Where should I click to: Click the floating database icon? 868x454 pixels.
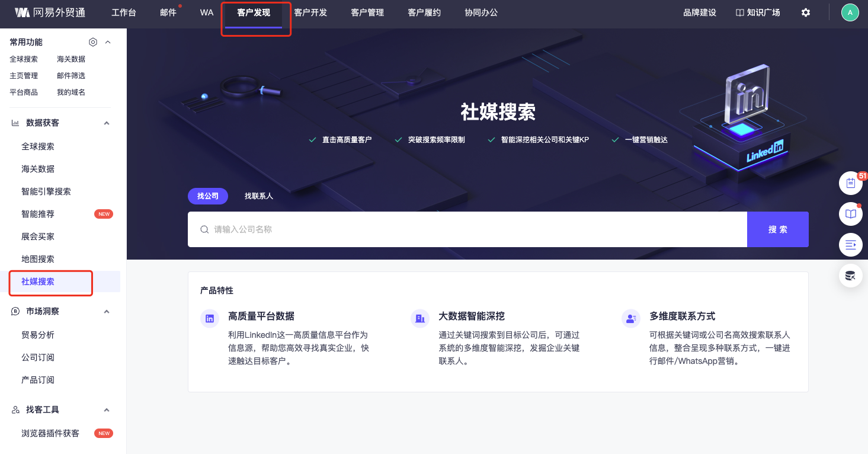(851, 276)
